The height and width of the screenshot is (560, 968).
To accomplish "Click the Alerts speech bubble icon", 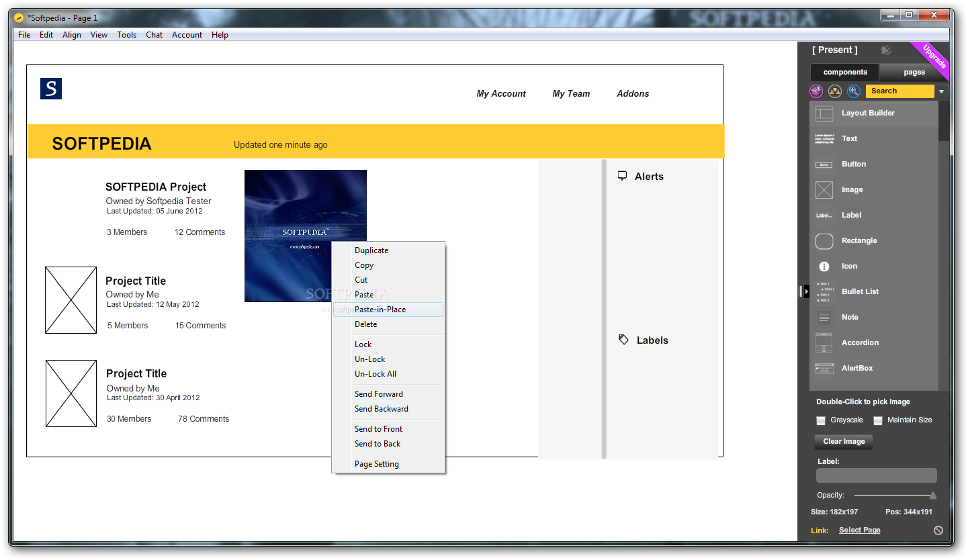I will [x=622, y=176].
